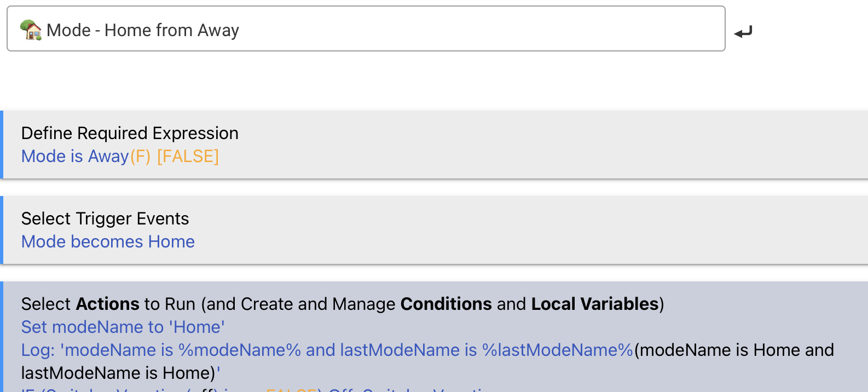Click the bold 'Conditions' word in heading
868x392 pixels.
click(x=446, y=304)
